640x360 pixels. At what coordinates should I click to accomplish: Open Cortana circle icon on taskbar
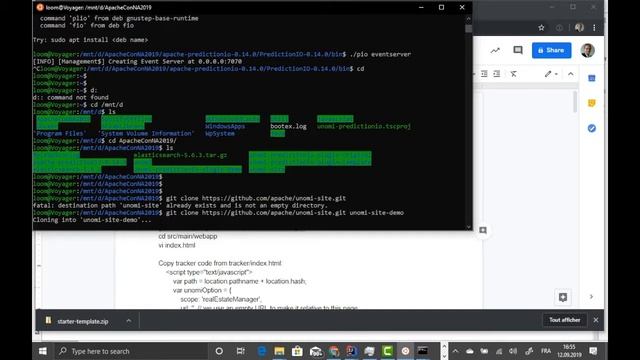point(219,351)
